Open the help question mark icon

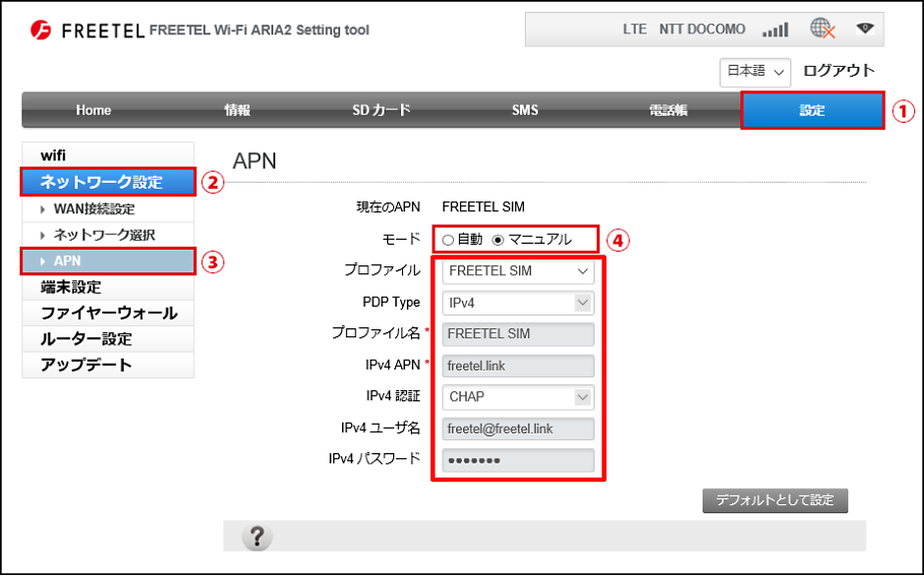click(x=257, y=537)
